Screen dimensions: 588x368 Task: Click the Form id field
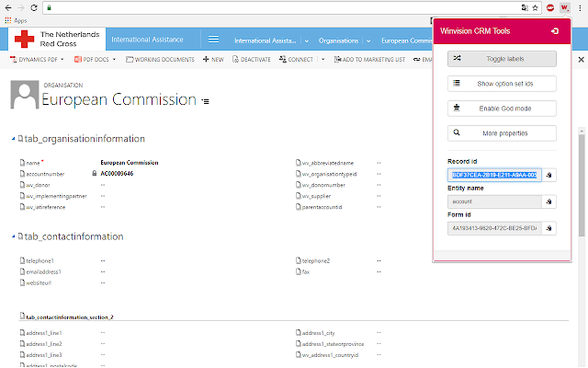point(494,228)
